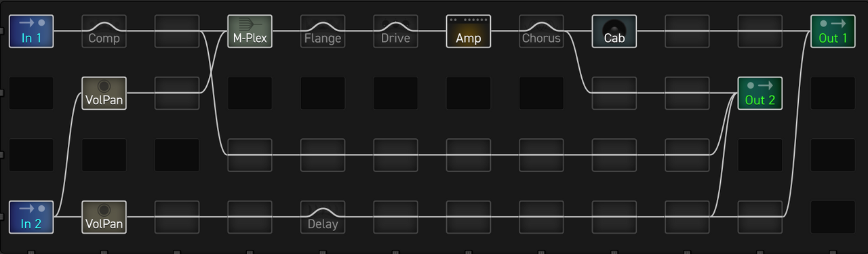868x254 pixels.
Task: Select the bypassed Chorus block
Action: pyautogui.click(x=541, y=31)
